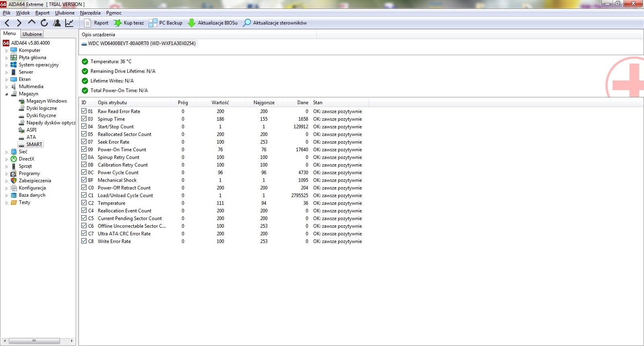This screenshot has width=644, height=346.
Task: Expand the System operacyjny tree node
Action: coord(6,65)
